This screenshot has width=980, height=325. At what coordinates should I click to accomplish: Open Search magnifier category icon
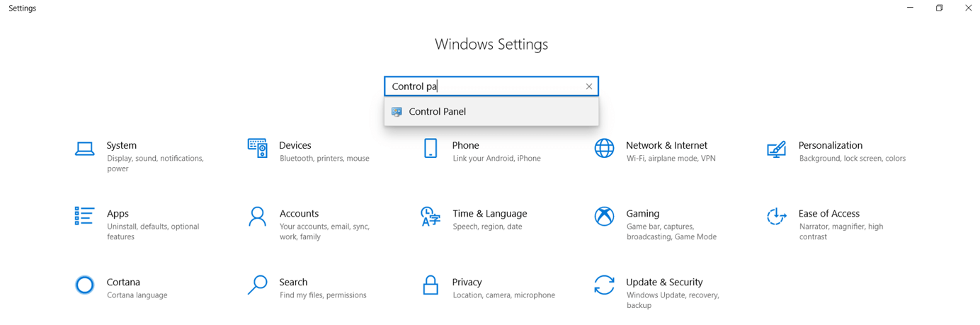(257, 285)
